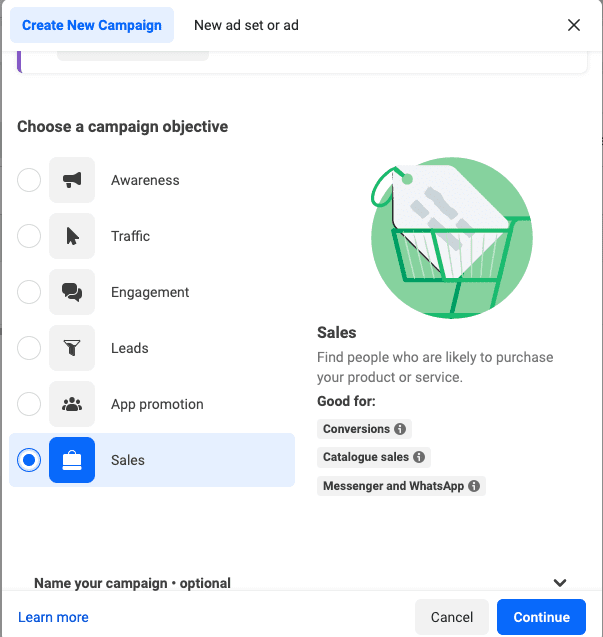Select the Awareness radio button
The image size is (603, 637).
click(29, 180)
